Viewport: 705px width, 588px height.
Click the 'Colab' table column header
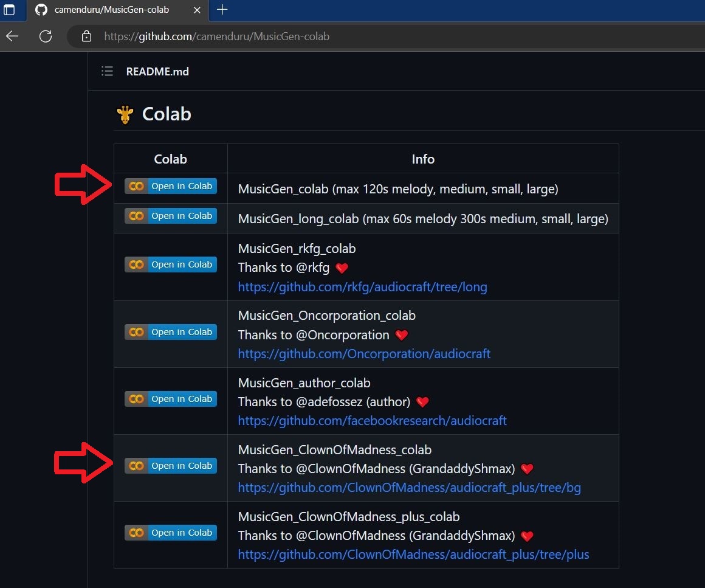pyautogui.click(x=170, y=159)
